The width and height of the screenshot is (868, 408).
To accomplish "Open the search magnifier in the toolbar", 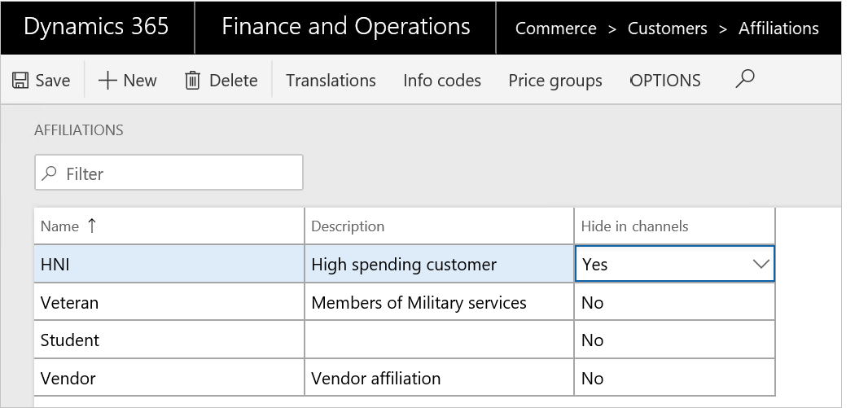I will tap(744, 79).
